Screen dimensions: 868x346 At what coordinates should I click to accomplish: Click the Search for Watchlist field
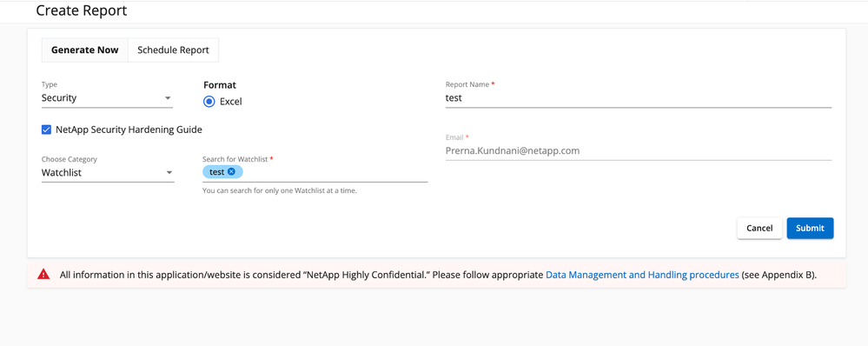(x=315, y=172)
